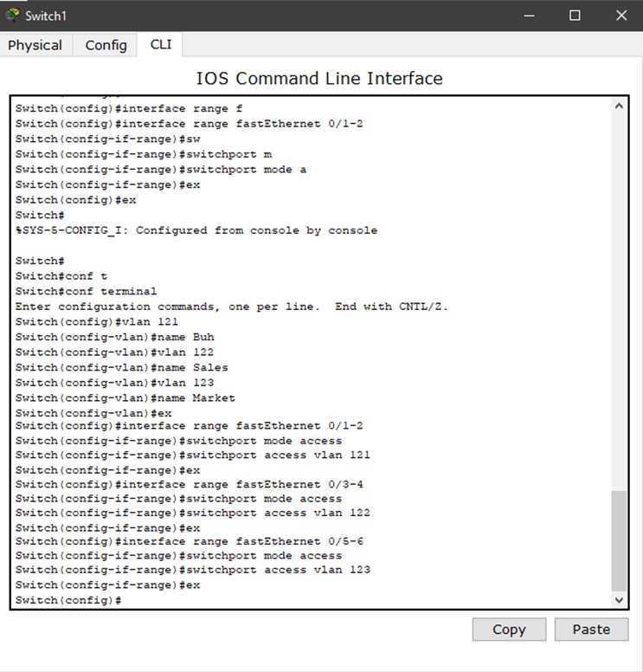This screenshot has width=643, height=672.
Task: Click the line 'Switch(config)#vlan 121'
Action: 97,322
